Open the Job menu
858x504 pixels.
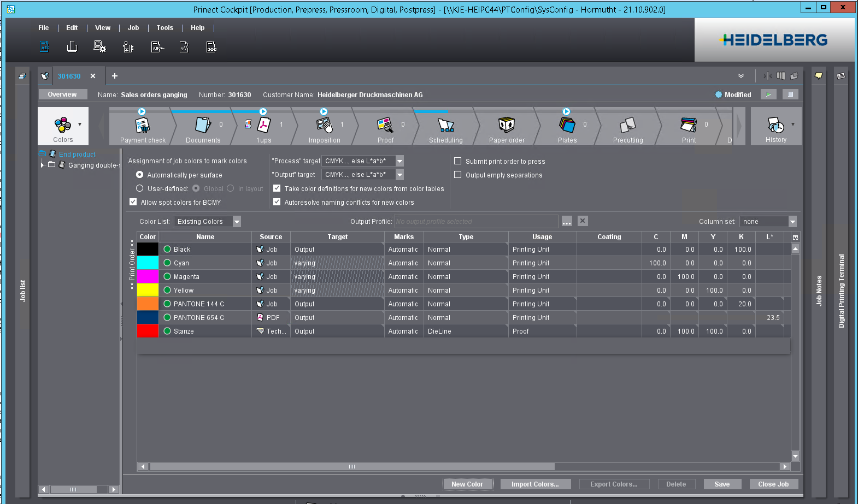[133, 28]
